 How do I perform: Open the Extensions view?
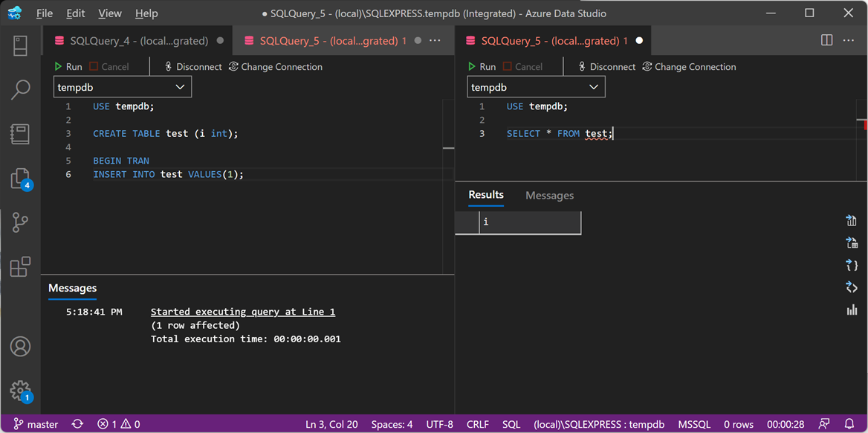[x=21, y=266]
